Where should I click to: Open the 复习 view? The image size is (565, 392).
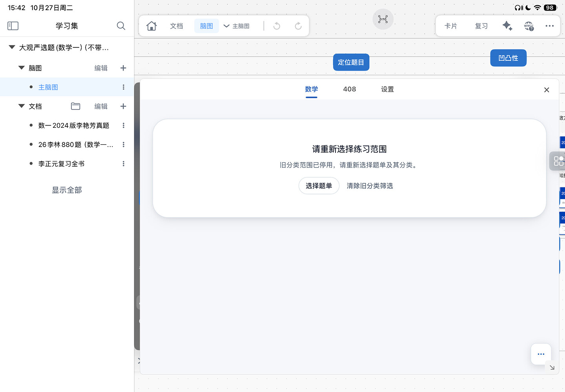pos(481,26)
